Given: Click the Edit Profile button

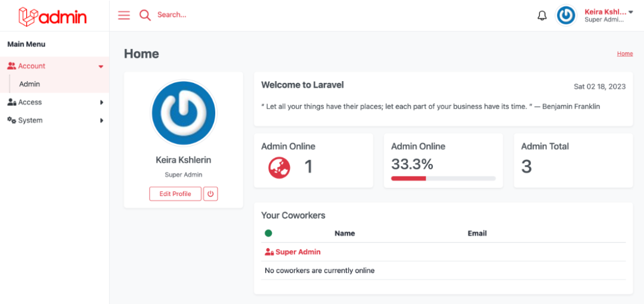Looking at the screenshot, I should 175,194.
